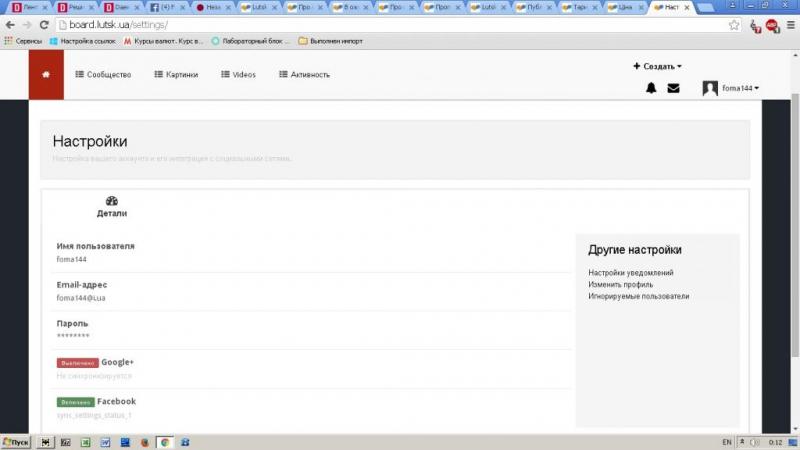Click the Детали dashboard icon
800x450 pixels.
[x=112, y=201]
